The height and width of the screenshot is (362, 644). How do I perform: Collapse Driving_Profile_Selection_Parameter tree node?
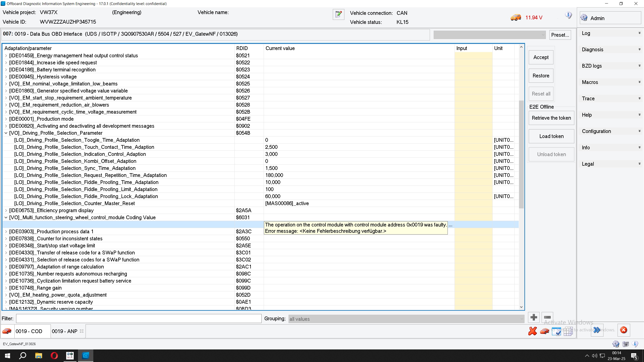point(6,133)
